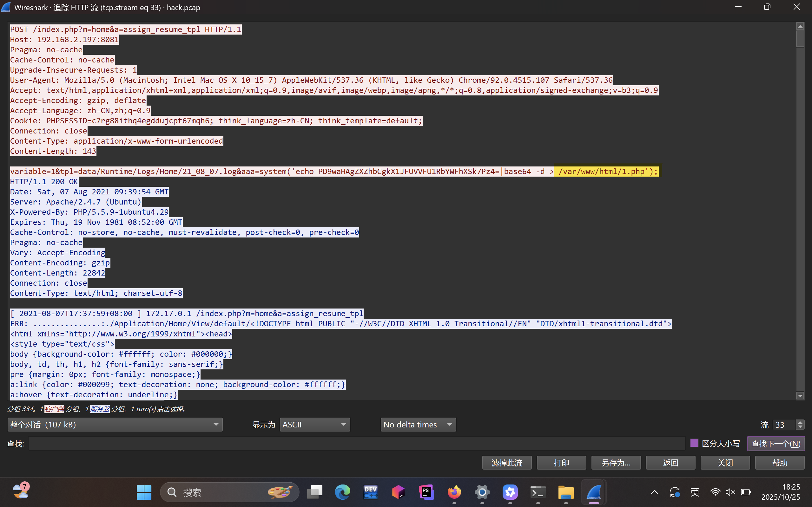Click the Server: Apache/2.4.7 (Ubuntu) line
812x507 pixels.
click(76, 202)
